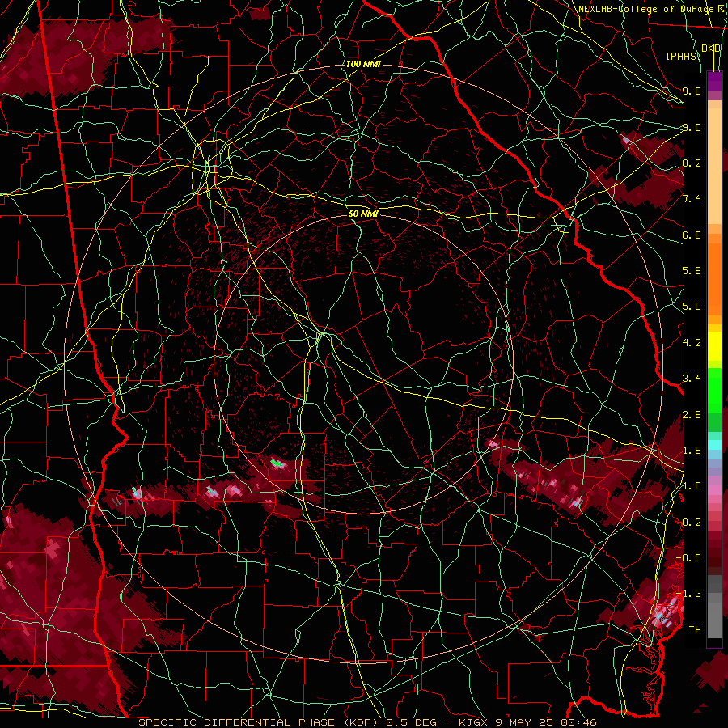This screenshot has height=728, width=728.
Task: Click the 5.0 value on the color scale
Action: [x=692, y=307]
